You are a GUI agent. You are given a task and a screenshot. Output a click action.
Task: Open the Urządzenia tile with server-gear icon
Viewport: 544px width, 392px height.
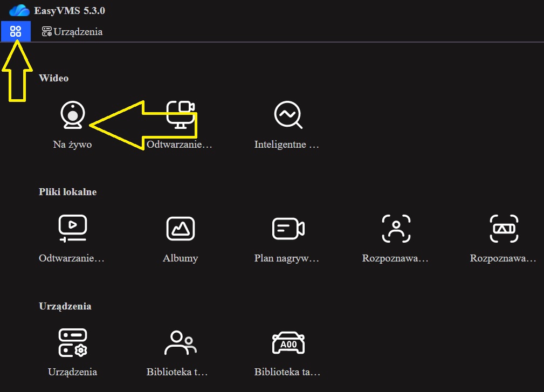tap(72, 353)
